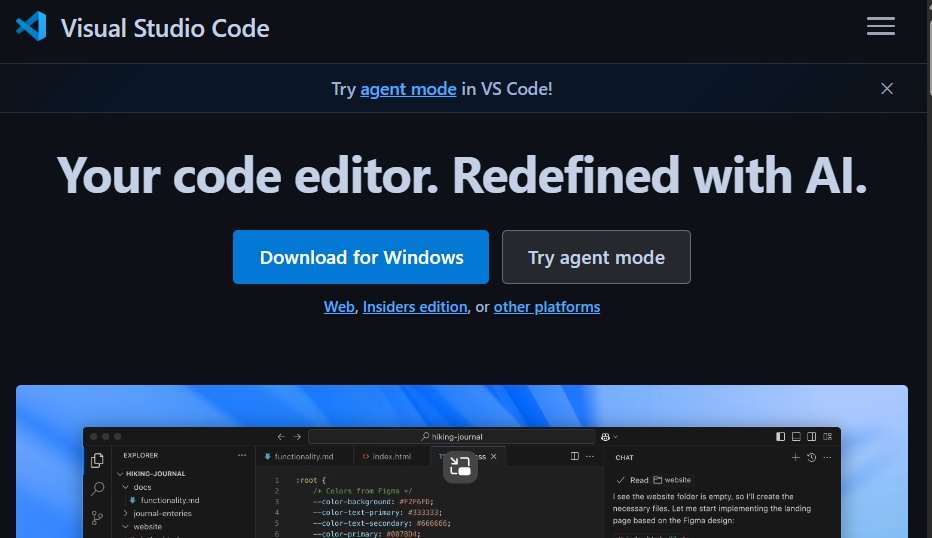Viewport: 932px width, 538px height.
Task: Open the Customize Layout icon
Action: 827,436
